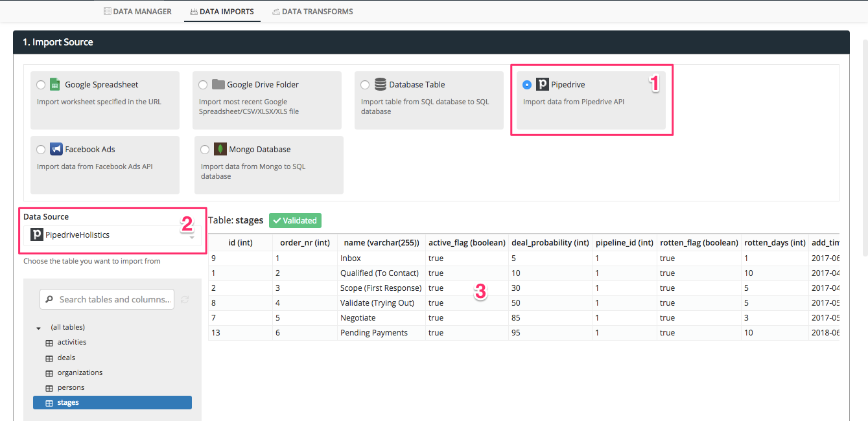Viewport: 868px width, 421px height.
Task: Click the Mongo Database leaf icon
Action: click(x=220, y=149)
